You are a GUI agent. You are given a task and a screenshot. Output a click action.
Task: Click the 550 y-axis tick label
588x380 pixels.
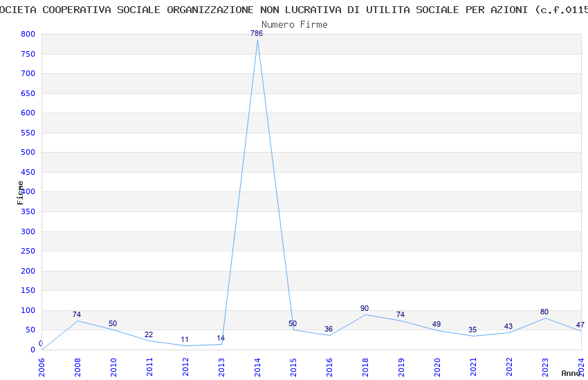click(28, 133)
